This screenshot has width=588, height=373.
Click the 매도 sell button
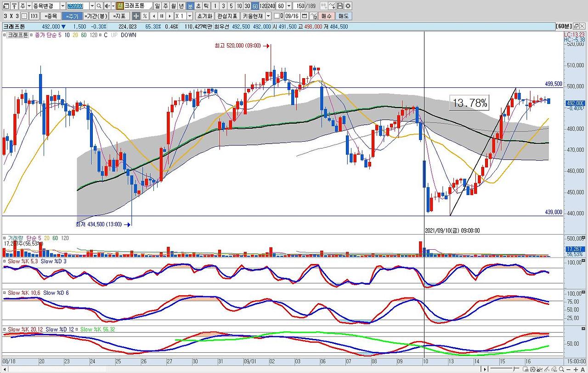[x=344, y=16]
